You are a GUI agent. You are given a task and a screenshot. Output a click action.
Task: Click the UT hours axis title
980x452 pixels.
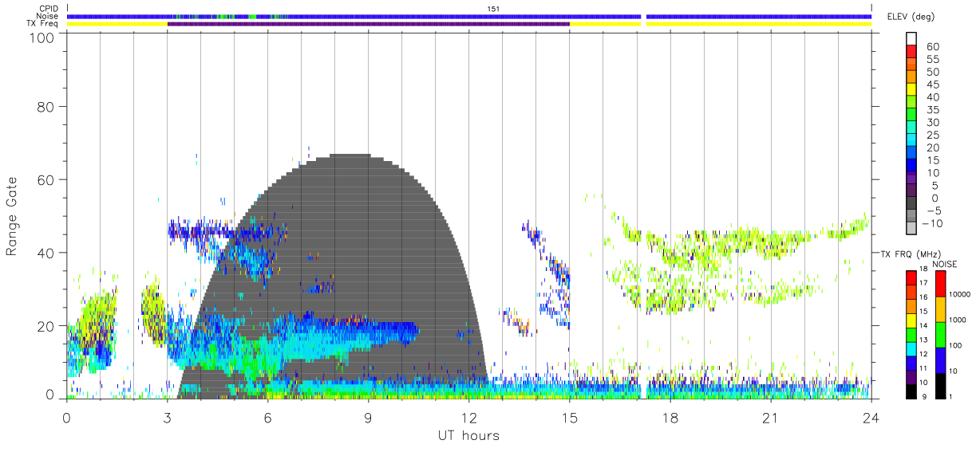tap(468, 435)
